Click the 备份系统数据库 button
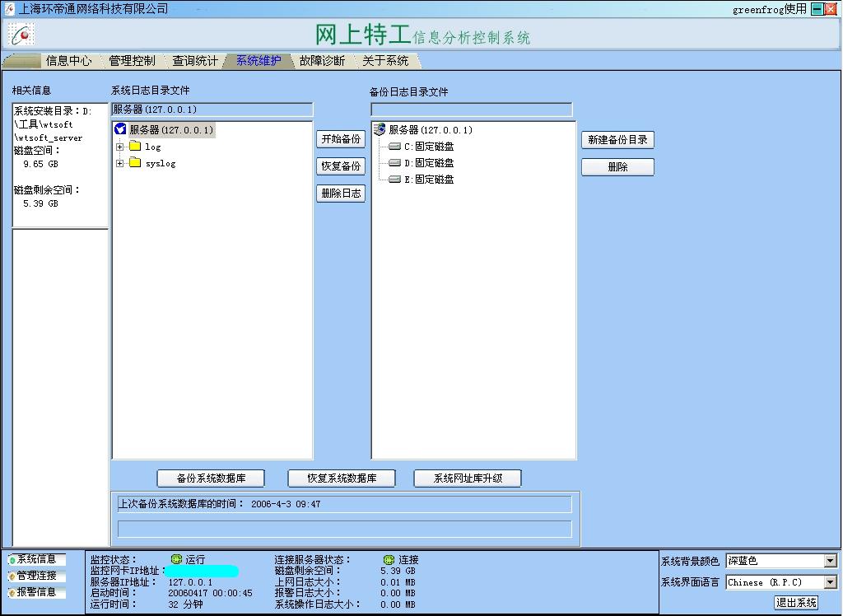Image resolution: width=843 pixels, height=616 pixels. (x=211, y=478)
